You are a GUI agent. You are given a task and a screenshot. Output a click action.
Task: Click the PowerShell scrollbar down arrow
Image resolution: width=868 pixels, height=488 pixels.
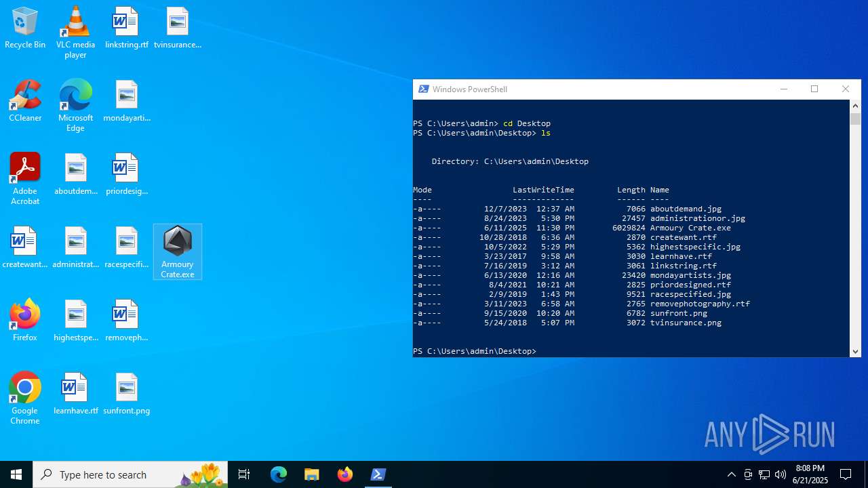(855, 351)
